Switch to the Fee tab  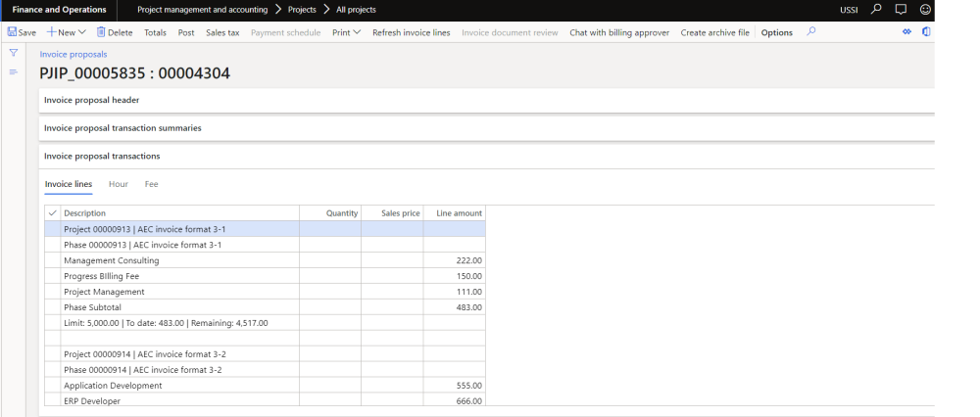coord(151,184)
